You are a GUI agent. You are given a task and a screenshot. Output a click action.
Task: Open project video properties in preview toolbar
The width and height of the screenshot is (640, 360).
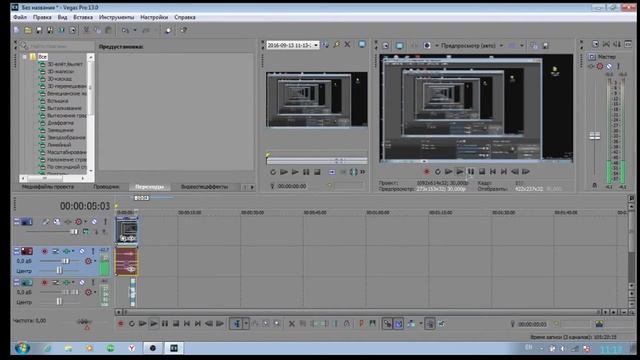[x=386, y=46]
